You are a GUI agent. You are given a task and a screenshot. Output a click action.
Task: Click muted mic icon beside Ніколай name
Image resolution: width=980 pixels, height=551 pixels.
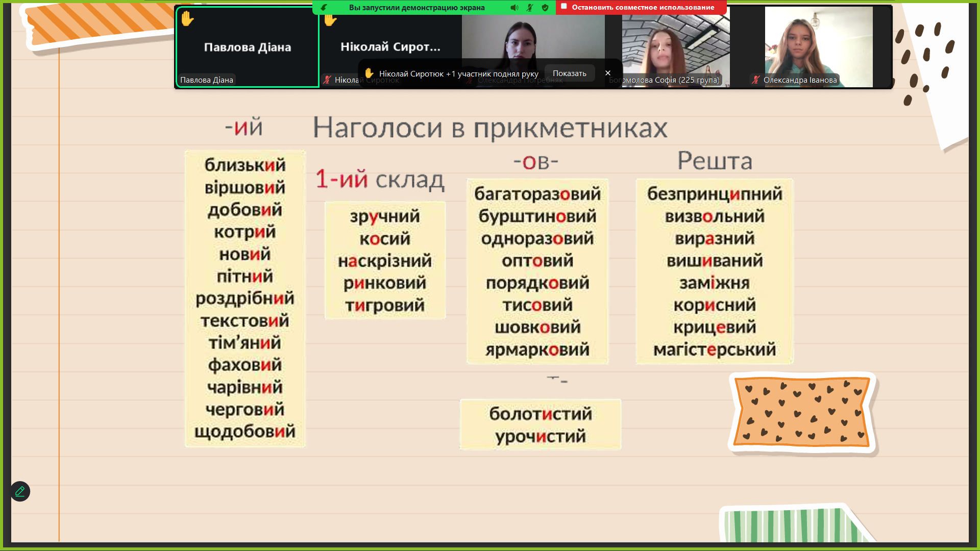(327, 80)
